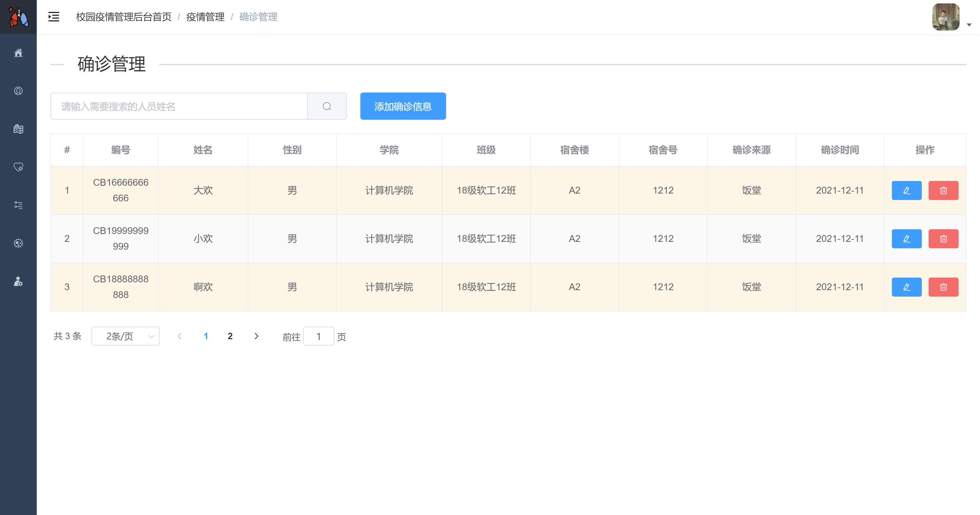Go to the next page arrow
Viewport: 980px width, 515px height.
pyautogui.click(x=256, y=336)
